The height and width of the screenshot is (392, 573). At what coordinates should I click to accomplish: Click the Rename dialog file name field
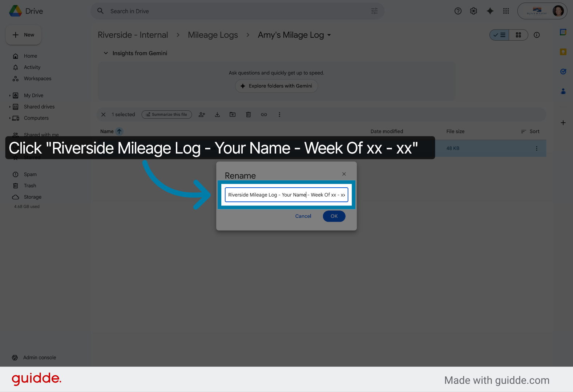click(286, 195)
